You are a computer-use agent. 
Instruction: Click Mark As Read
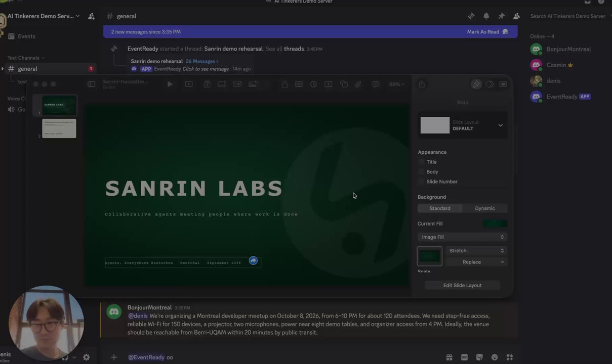tap(483, 32)
